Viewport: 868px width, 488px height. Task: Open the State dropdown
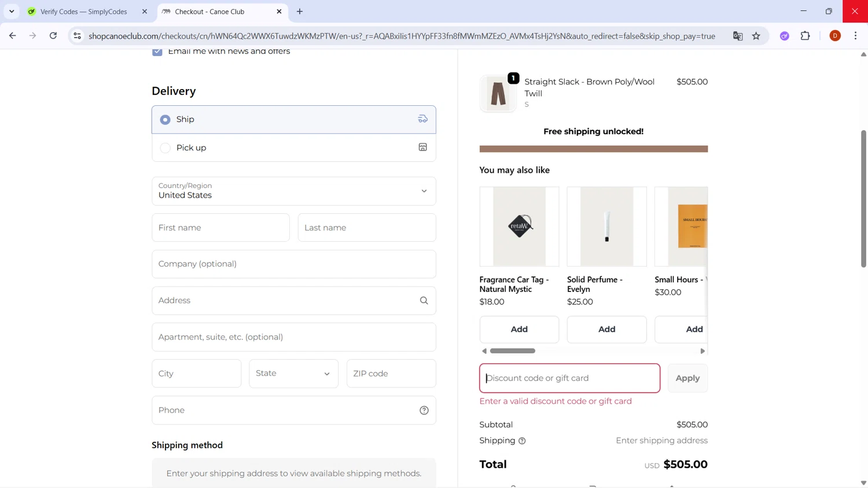tap(294, 374)
